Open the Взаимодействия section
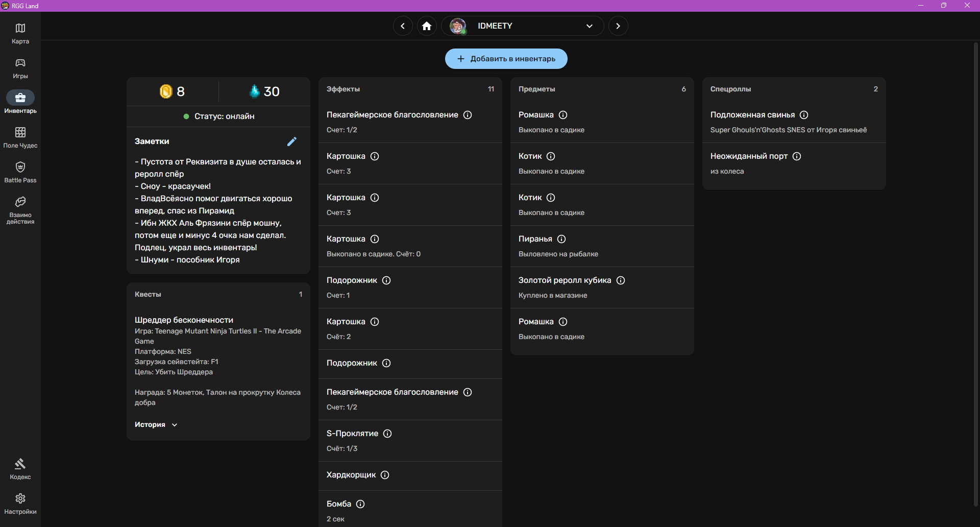980x527 pixels. (20, 210)
